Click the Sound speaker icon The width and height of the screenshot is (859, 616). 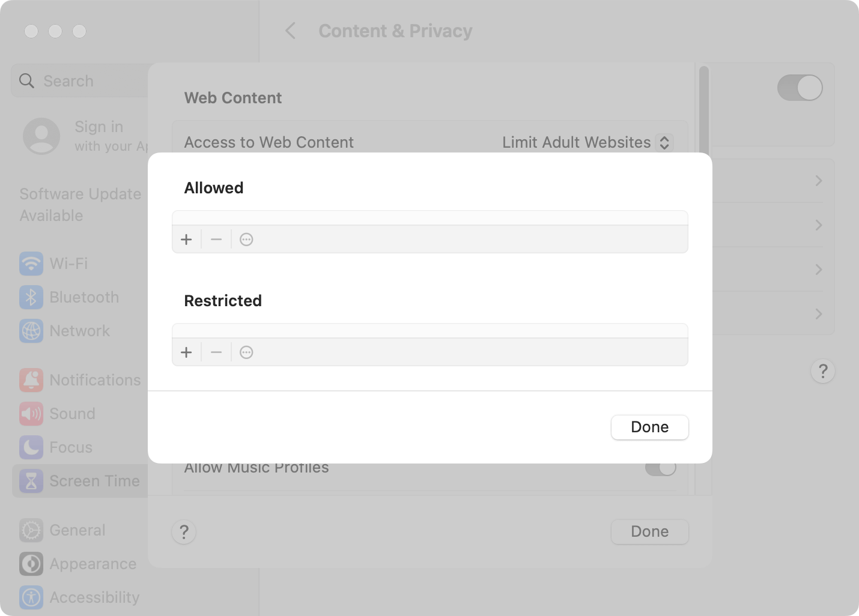point(31,414)
